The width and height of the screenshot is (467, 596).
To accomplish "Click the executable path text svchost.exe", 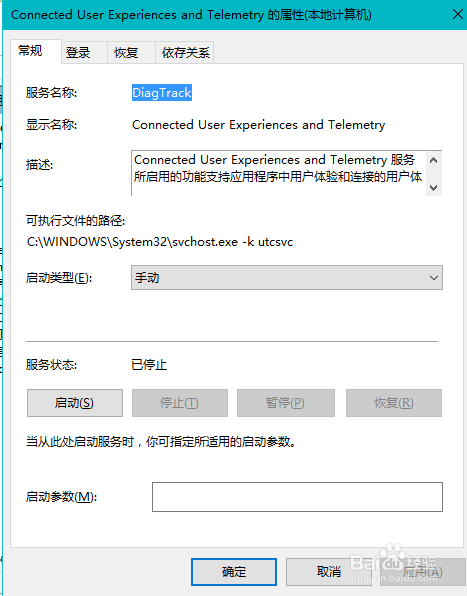I will click(205, 242).
